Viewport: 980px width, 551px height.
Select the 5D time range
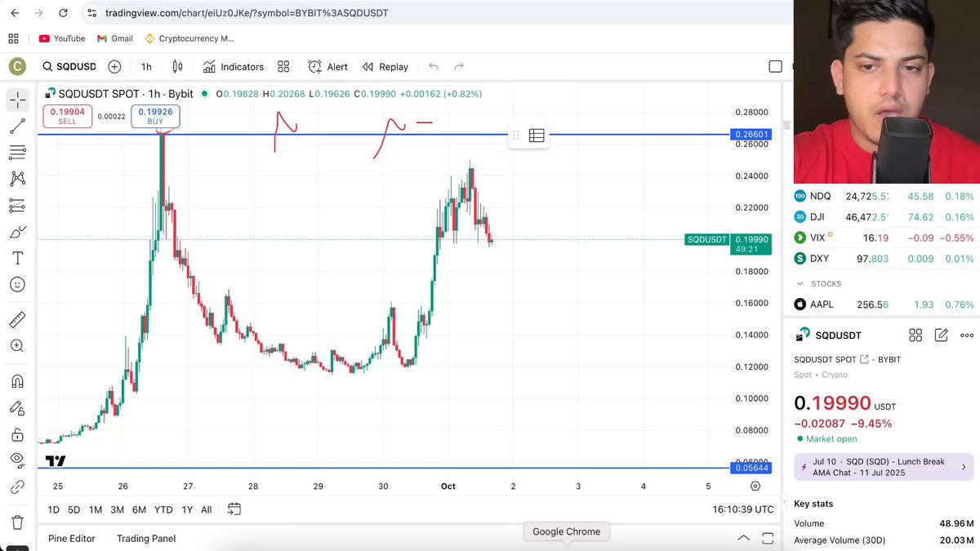73,509
